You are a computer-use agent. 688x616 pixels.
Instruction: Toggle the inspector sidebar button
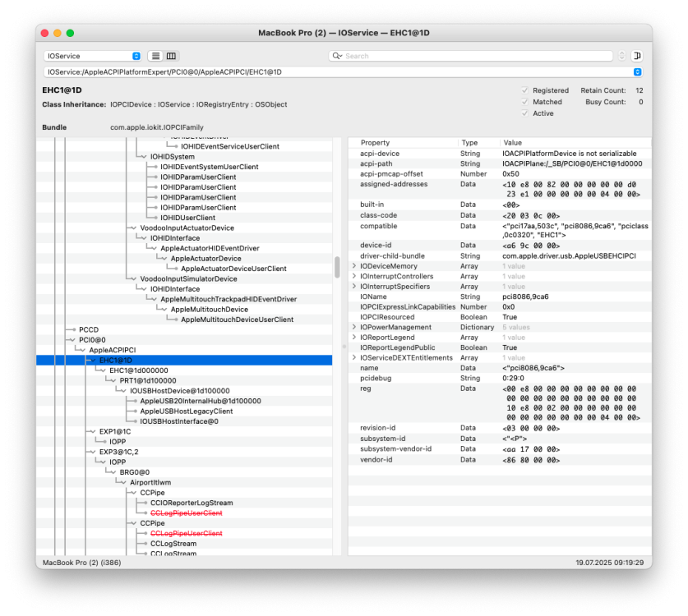pyautogui.click(x=637, y=56)
